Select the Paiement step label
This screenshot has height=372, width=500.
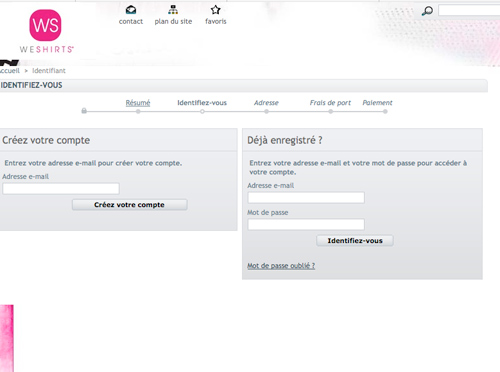pyautogui.click(x=377, y=103)
